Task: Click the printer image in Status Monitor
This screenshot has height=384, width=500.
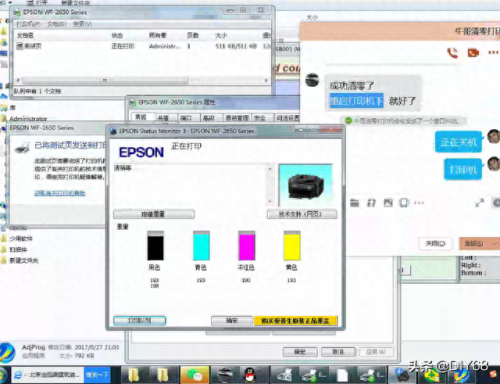Action: [305, 185]
